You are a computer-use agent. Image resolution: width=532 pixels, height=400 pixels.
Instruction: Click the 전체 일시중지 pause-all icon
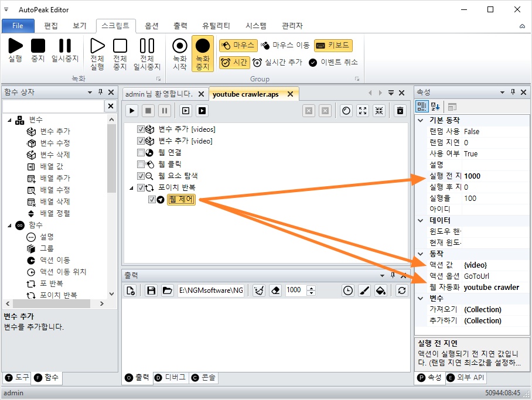147,54
